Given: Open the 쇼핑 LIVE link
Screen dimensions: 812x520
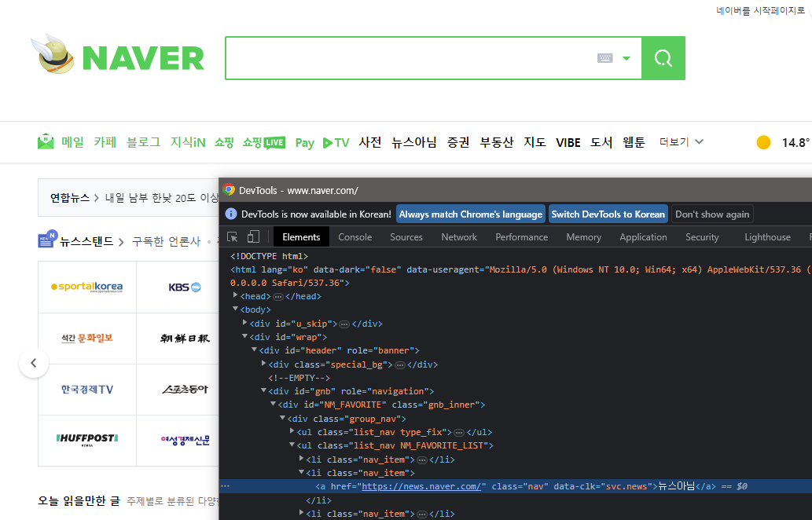Looking at the screenshot, I should (264, 142).
